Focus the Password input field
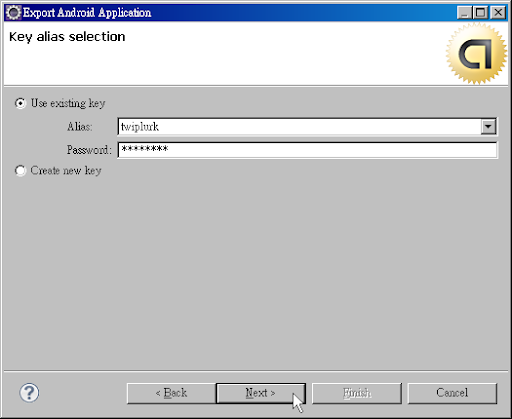Screen dimensions: 512x419 coord(307,150)
